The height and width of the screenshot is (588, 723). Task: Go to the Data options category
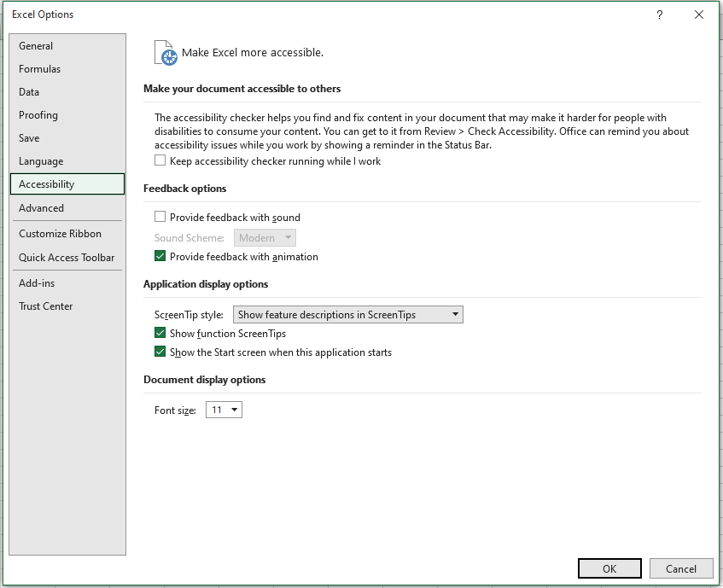coord(67,92)
